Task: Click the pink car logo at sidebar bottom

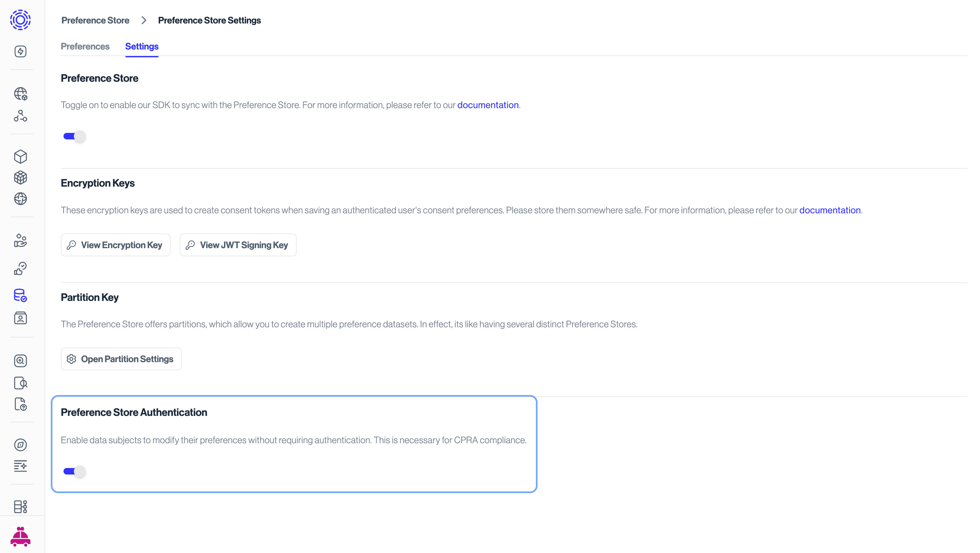Action: pyautogui.click(x=21, y=537)
